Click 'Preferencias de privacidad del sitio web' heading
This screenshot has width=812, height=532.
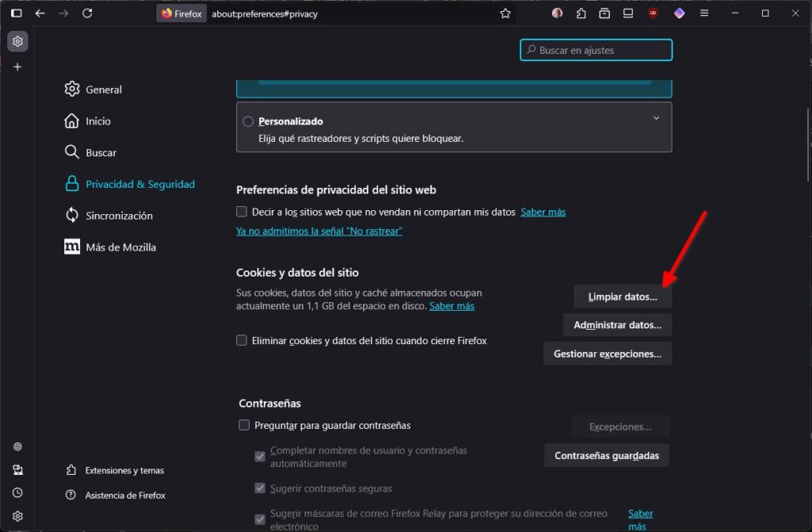[x=336, y=190]
